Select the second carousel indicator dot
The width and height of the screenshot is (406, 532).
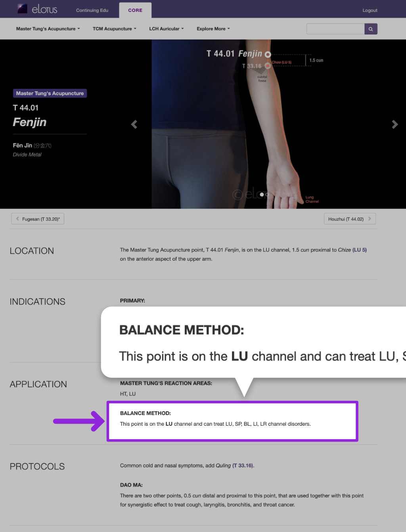[x=267, y=195]
